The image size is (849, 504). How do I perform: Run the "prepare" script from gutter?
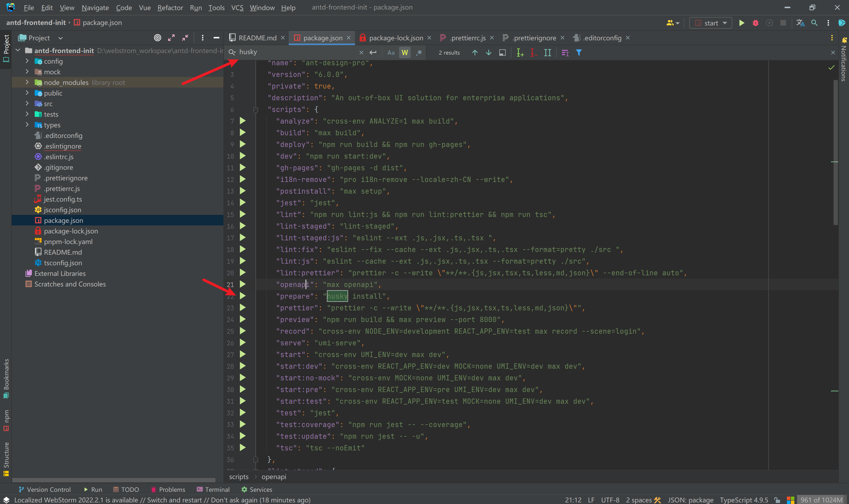pyautogui.click(x=243, y=296)
